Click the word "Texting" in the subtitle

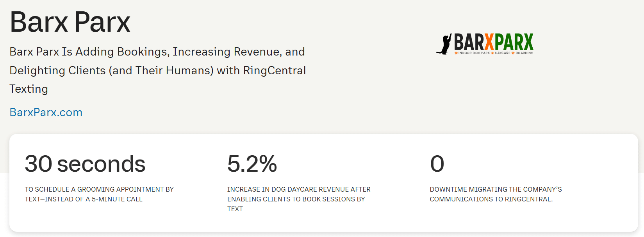pos(29,89)
